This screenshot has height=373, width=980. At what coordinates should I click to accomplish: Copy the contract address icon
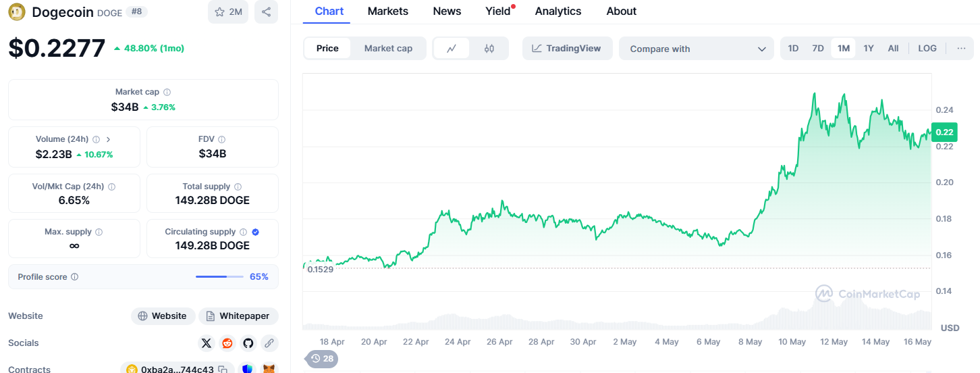pyautogui.click(x=222, y=370)
